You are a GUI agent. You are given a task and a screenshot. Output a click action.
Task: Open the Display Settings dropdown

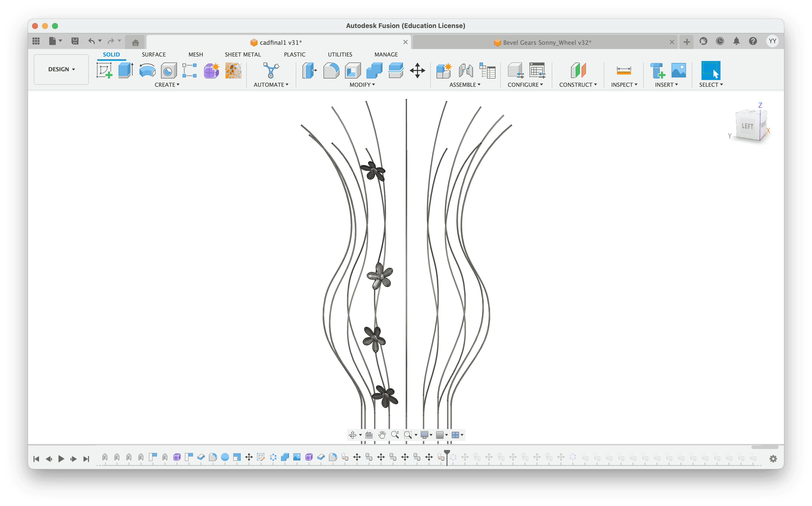coord(426,435)
